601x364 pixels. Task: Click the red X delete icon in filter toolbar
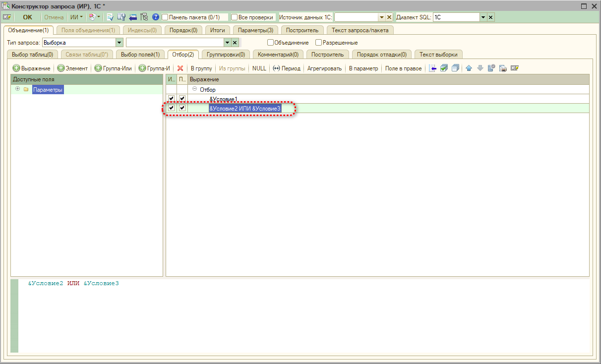click(x=180, y=68)
